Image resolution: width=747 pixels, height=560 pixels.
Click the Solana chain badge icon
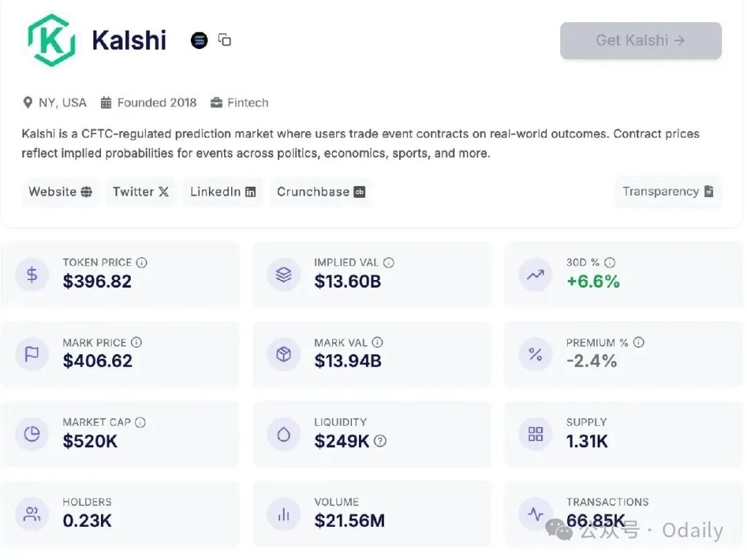click(x=199, y=40)
